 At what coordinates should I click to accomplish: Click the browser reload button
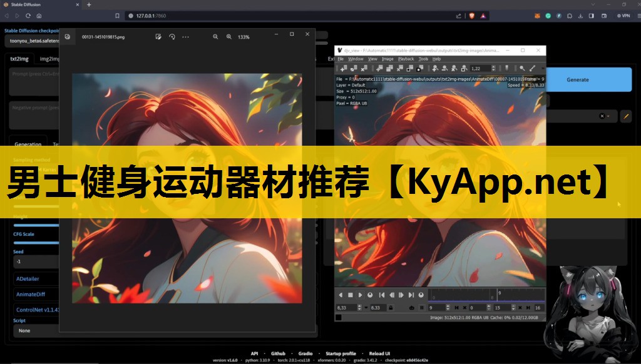(x=28, y=16)
